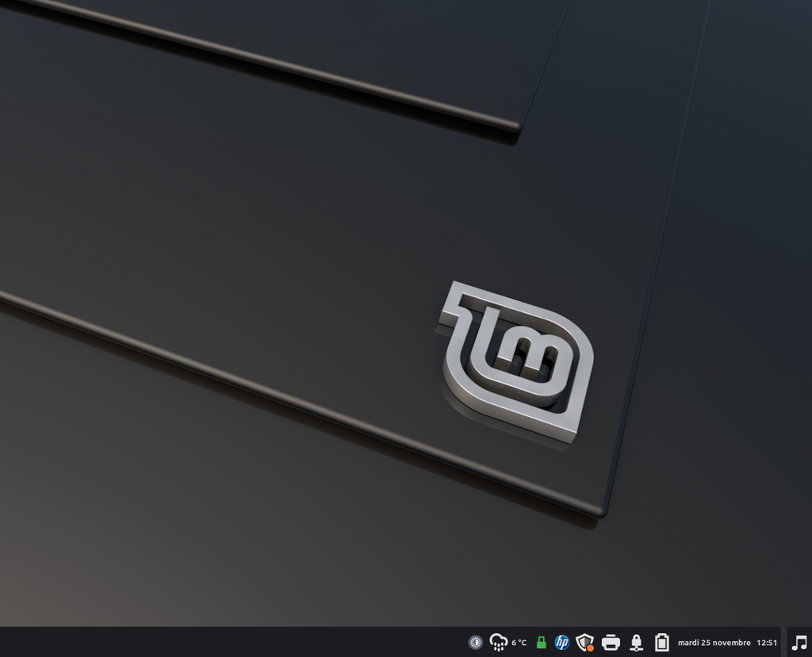
Task: Open Update Manager shield icon
Action: coord(584,642)
